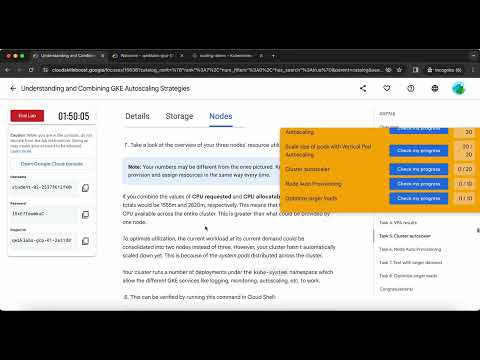
Task: Click Learn more link in the caution note
Action: click(21, 151)
